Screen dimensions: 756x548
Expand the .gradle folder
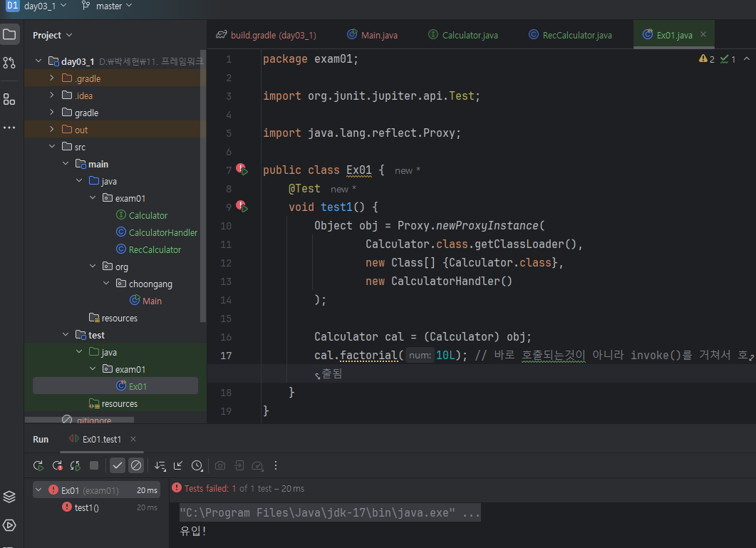[52, 78]
